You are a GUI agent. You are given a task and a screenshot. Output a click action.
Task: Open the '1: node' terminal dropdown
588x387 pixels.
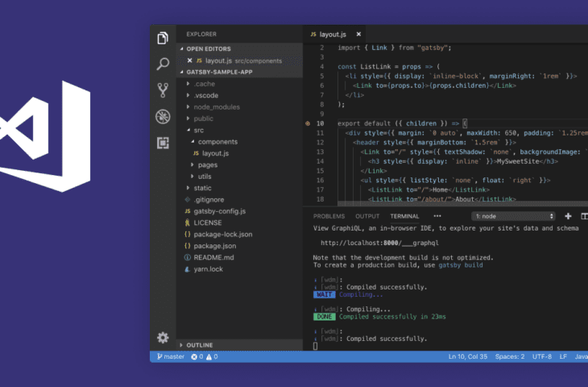[513, 216]
